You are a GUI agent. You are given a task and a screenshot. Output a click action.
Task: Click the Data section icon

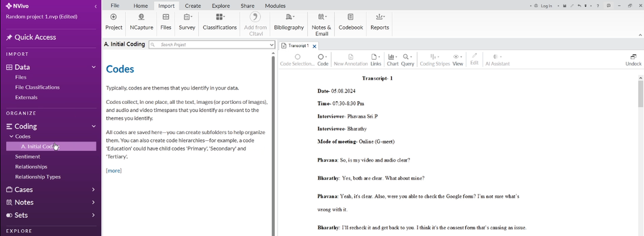pos(9,67)
